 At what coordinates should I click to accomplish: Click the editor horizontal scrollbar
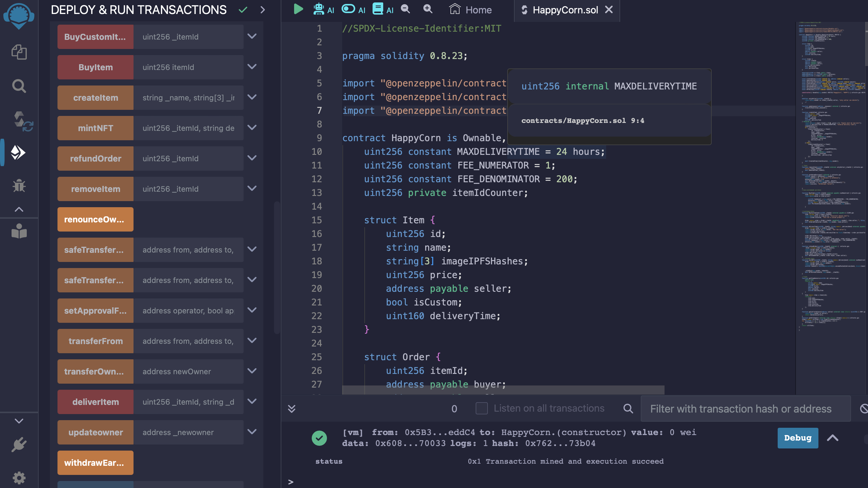[x=503, y=390]
